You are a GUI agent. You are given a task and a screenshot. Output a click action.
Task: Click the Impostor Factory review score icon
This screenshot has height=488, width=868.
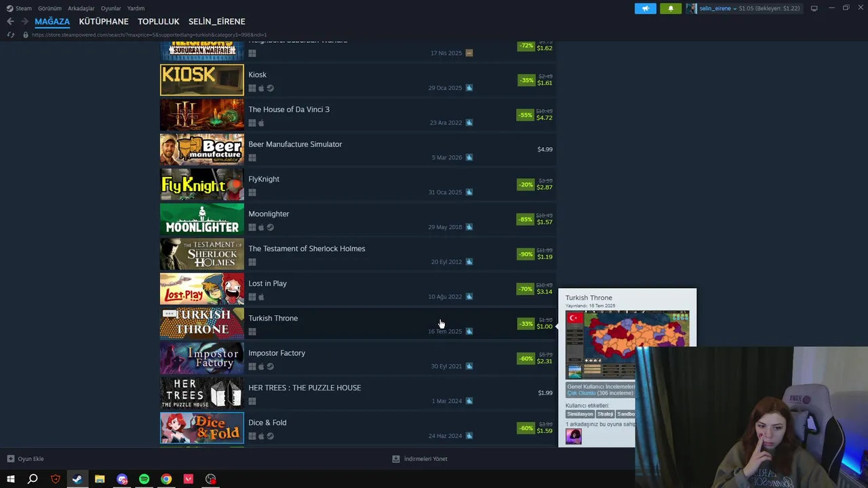[x=469, y=367]
